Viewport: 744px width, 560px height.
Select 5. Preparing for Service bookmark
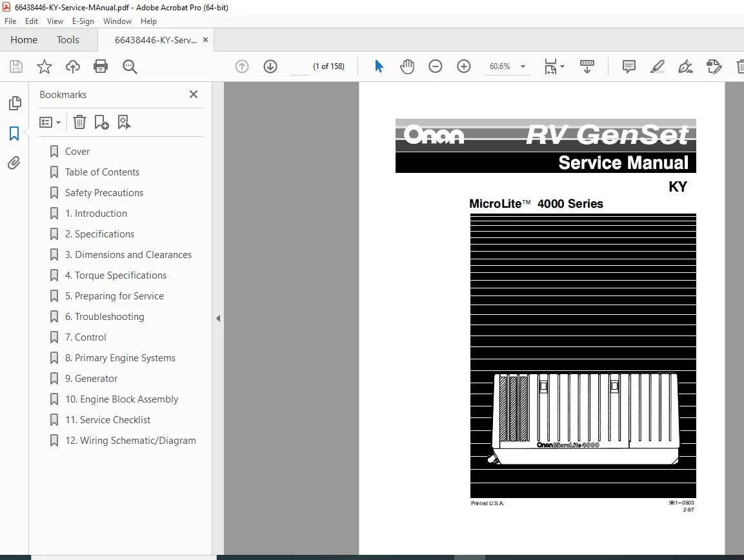pyautogui.click(x=114, y=296)
